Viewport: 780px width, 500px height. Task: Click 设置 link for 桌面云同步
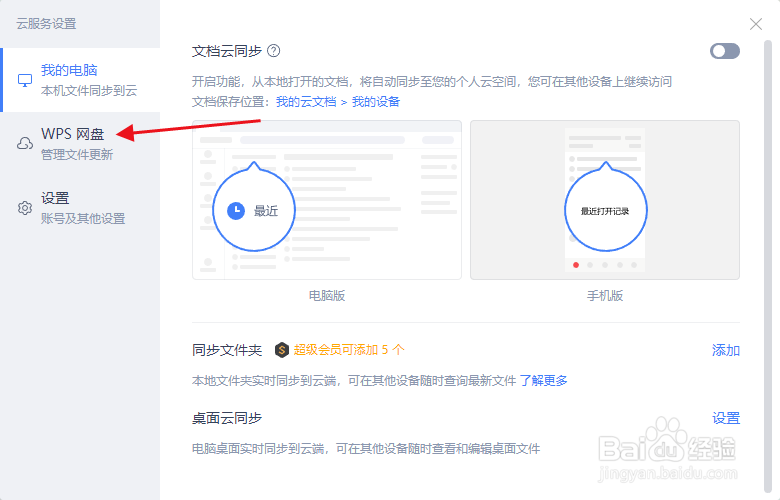[726, 418]
